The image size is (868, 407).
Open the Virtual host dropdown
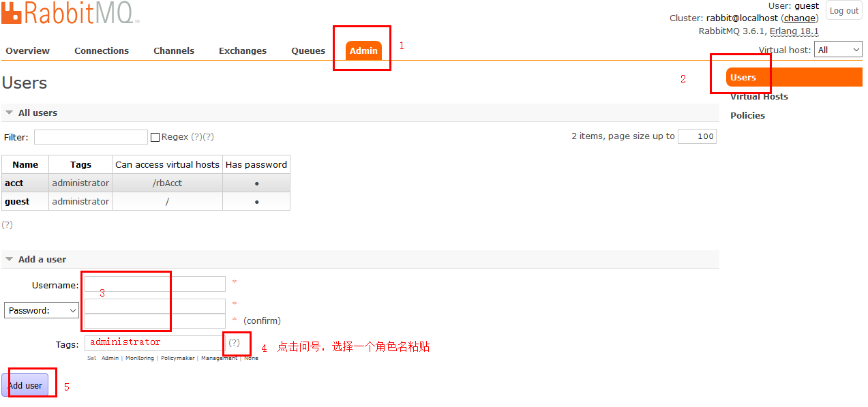[x=838, y=50]
